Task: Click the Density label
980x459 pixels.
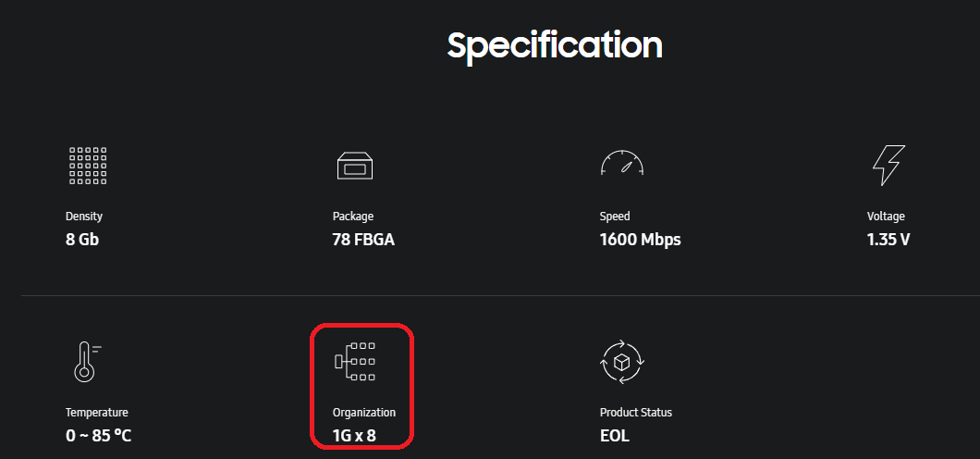Action: click(84, 217)
